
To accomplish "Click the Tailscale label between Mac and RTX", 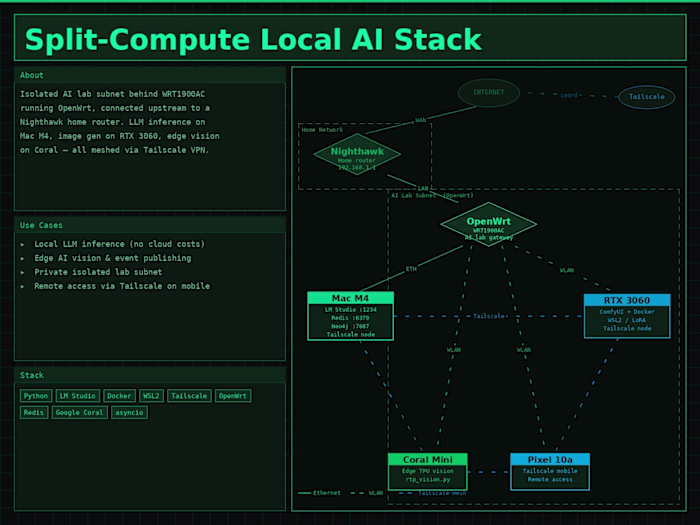I will click(488, 316).
